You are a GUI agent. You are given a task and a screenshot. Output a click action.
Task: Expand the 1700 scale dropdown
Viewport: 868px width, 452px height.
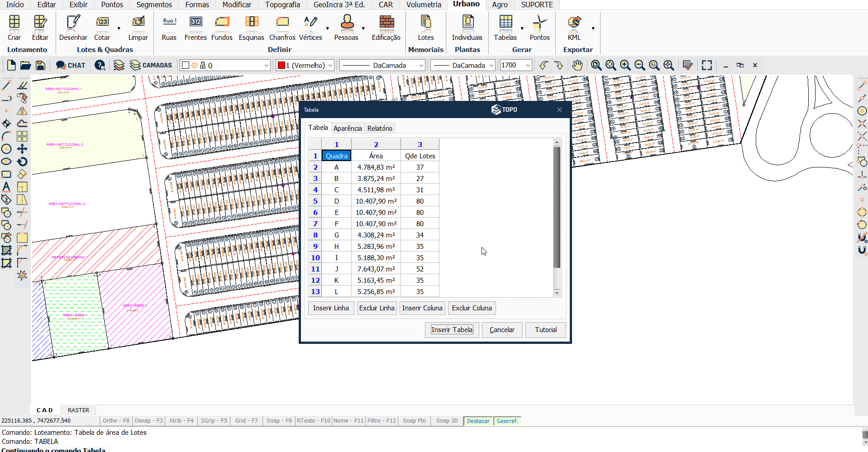point(528,65)
